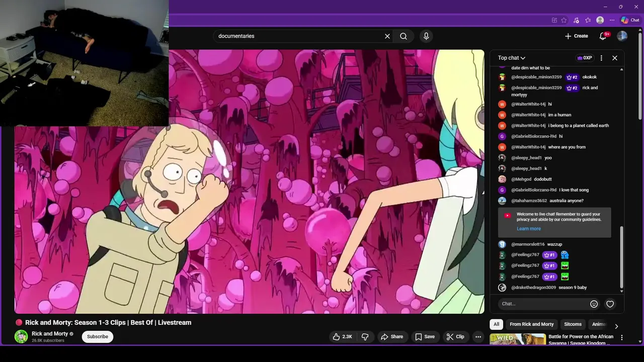Viewport: 644px width, 362px height.
Task: Select the From Rick and Morty chip
Action: pos(531,324)
